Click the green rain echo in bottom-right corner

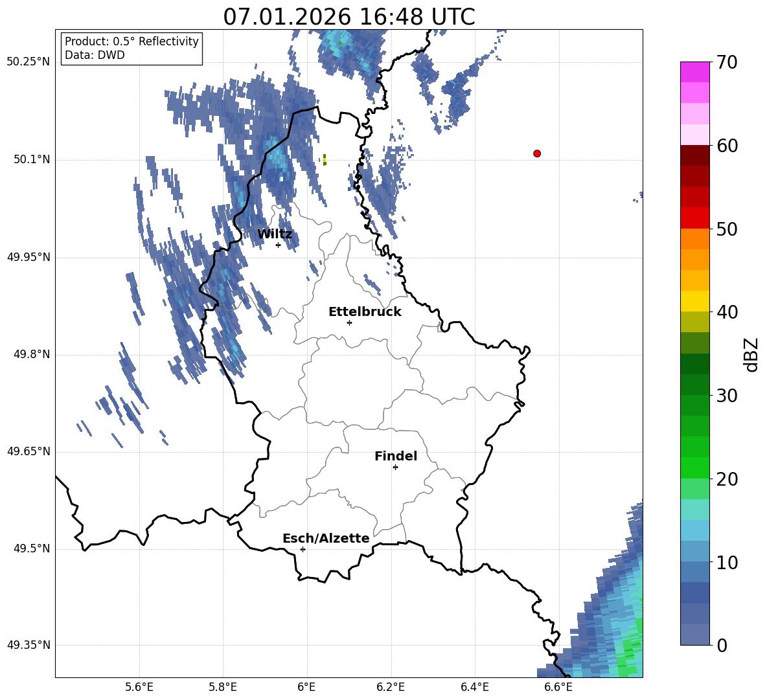631,650
